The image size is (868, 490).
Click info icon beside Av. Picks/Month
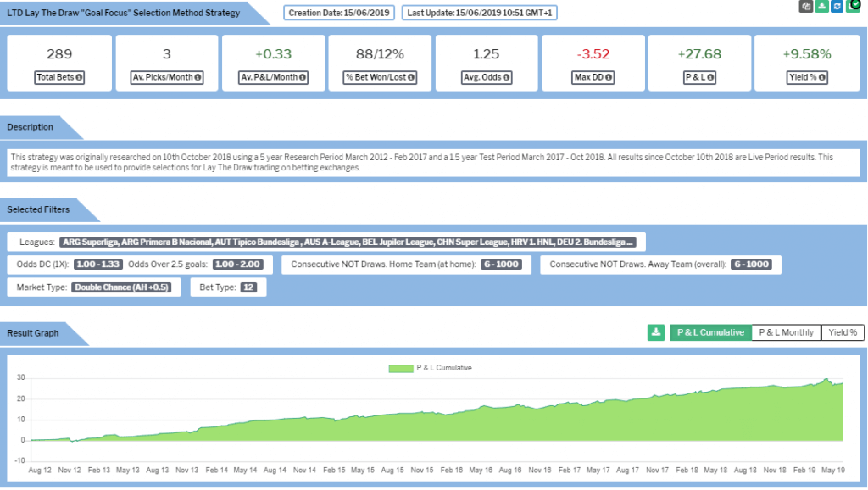pyautogui.click(x=198, y=78)
